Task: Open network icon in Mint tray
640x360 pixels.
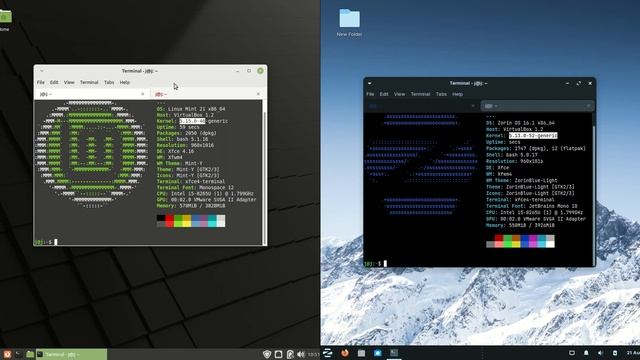Action: pos(278,354)
